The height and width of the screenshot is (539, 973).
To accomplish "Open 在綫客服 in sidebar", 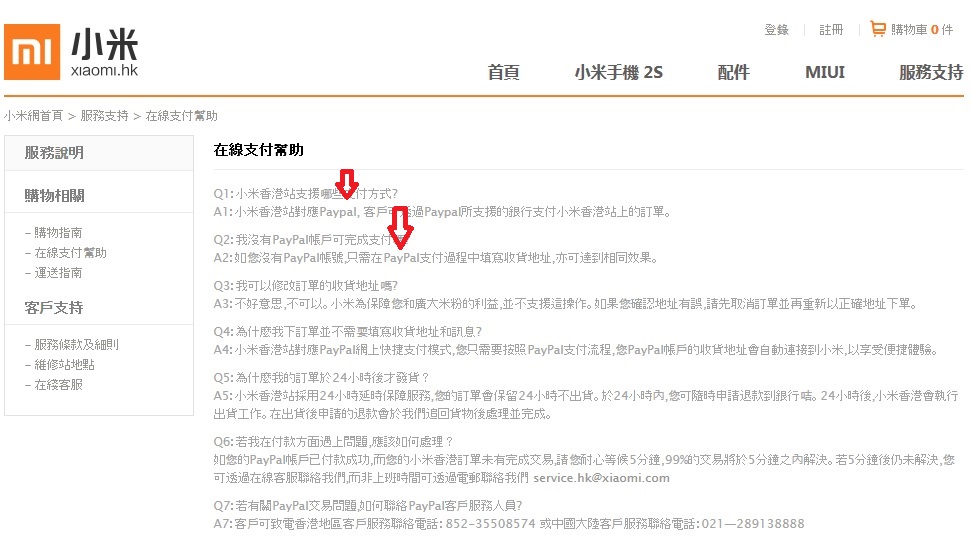I will pyautogui.click(x=58, y=384).
